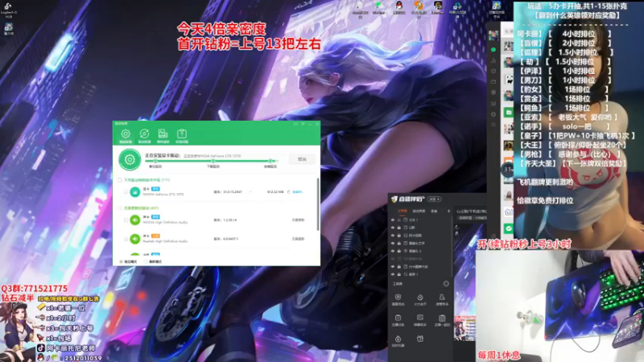Click the speaker icon for Realtek High Definition Audio
644x362 pixels.
pos(135,239)
